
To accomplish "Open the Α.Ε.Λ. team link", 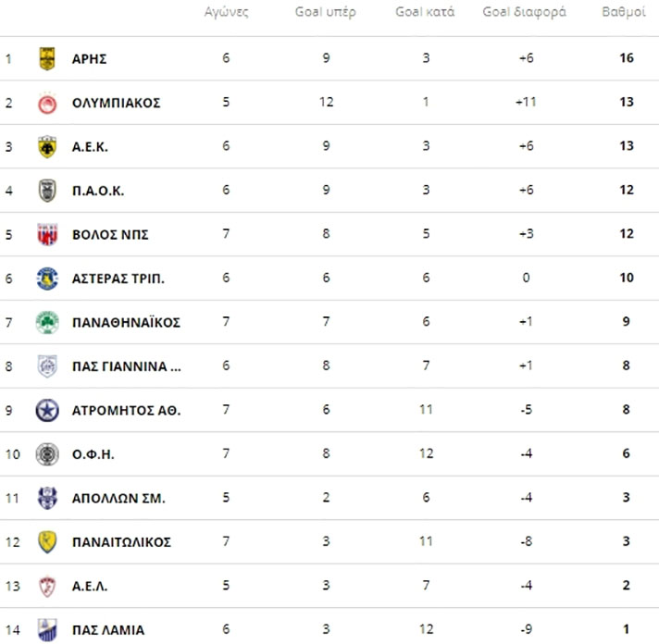I will [x=90, y=586].
